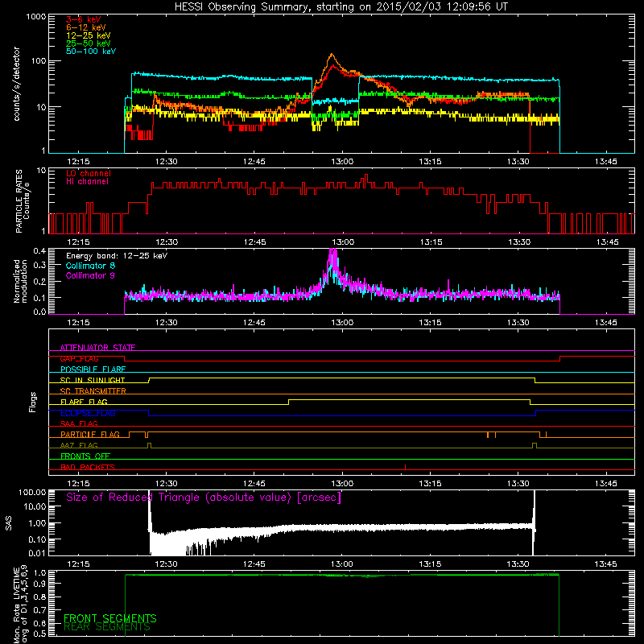Click the Energy band: 12-25 keV label
The width and height of the screenshot is (644, 644).
click(117, 256)
